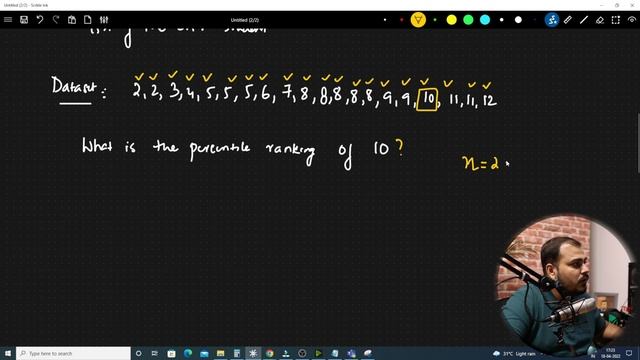Open Calculator from the taskbar
640x360 pixels.
tap(237, 353)
